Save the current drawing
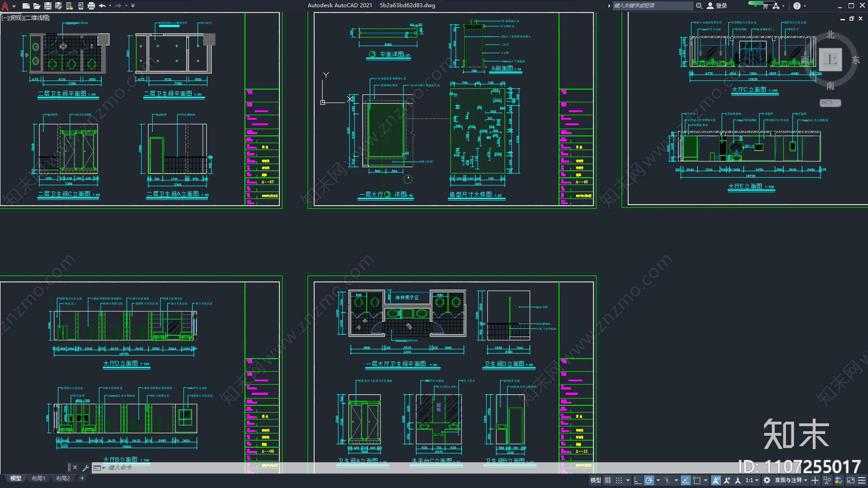This screenshot has height=488, width=868. [48, 6]
